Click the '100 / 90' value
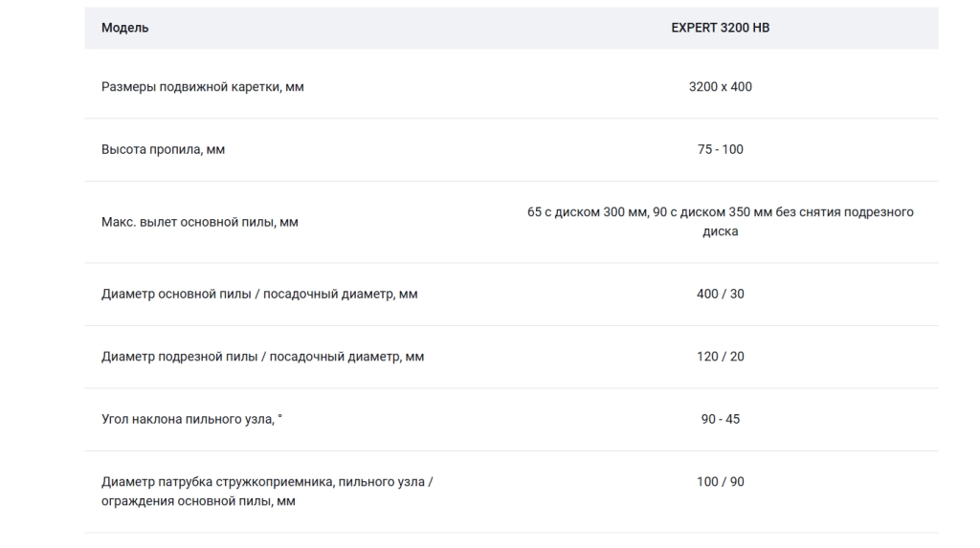This screenshot has width=980, height=548. click(720, 482)
